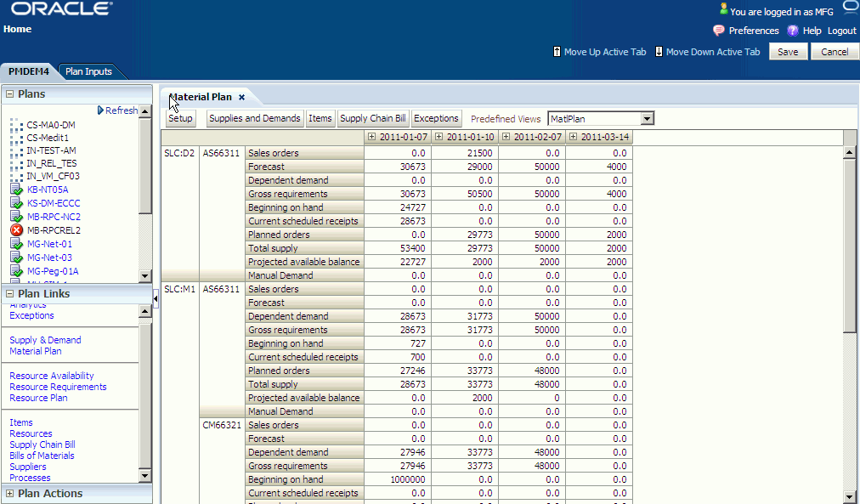Click Plans list scroll down arrow
The width and height of the screenshot is (860, 504).
point(145,276)
